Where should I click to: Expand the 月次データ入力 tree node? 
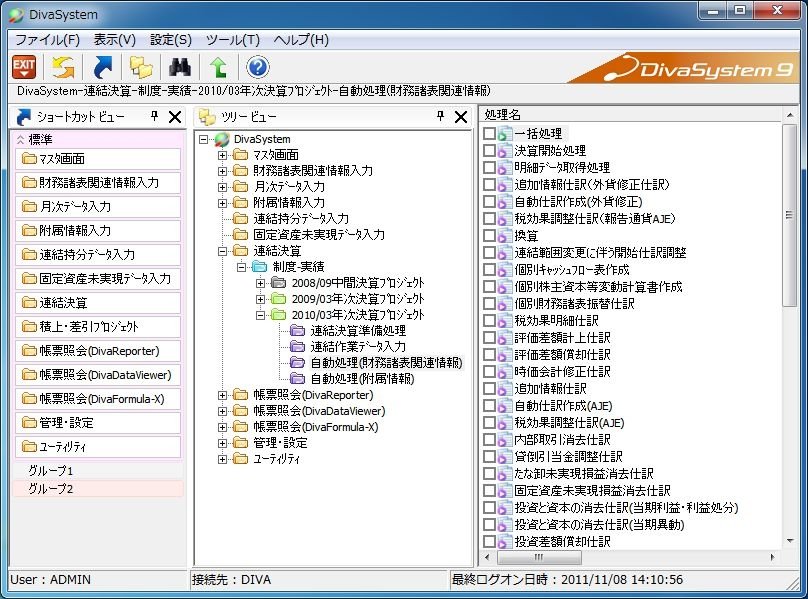222,187
